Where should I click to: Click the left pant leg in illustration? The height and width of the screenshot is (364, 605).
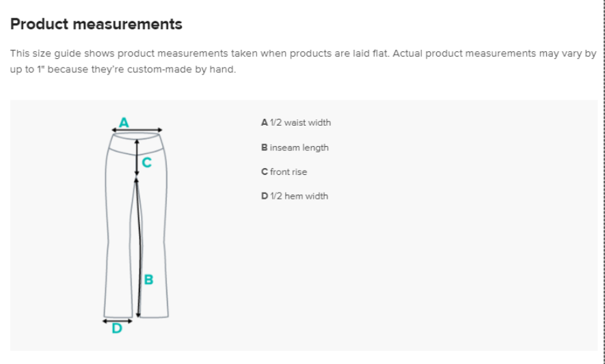pos(120,235)
